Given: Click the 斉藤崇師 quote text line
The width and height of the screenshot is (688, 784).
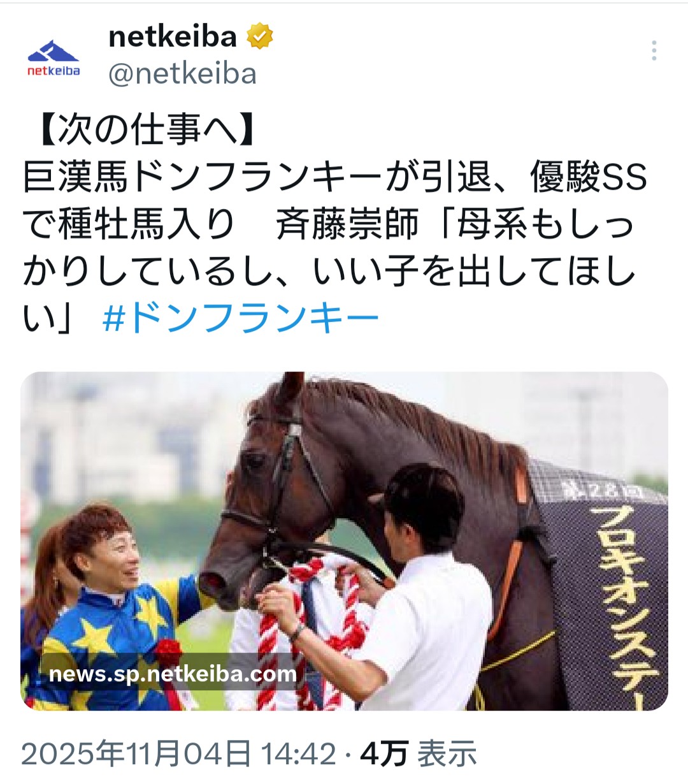Looking at the screenshot, I should tap(455, 225).
